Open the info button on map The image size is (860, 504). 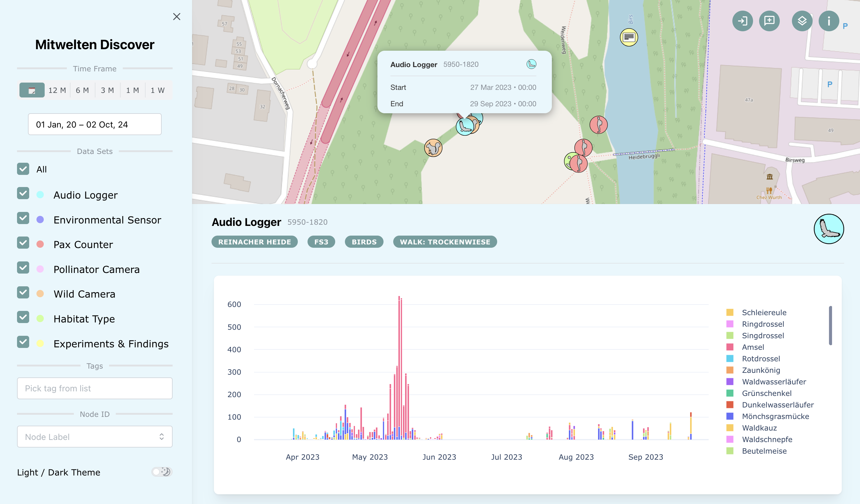tap(829, 21)
